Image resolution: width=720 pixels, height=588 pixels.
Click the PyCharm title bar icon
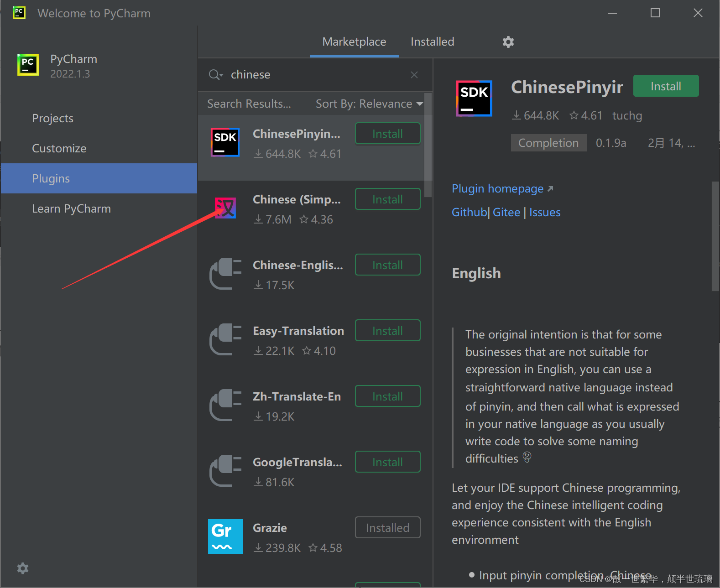pos(19,13)
